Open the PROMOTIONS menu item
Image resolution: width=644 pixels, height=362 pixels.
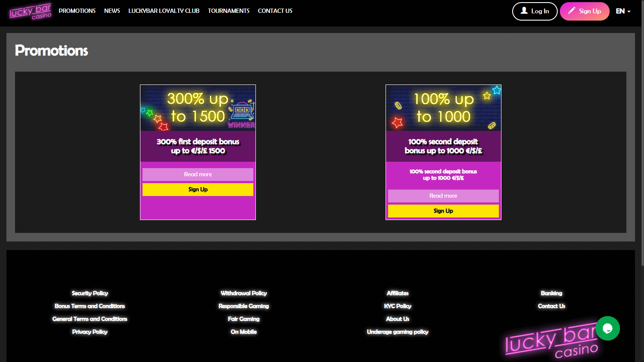[77, 11]
